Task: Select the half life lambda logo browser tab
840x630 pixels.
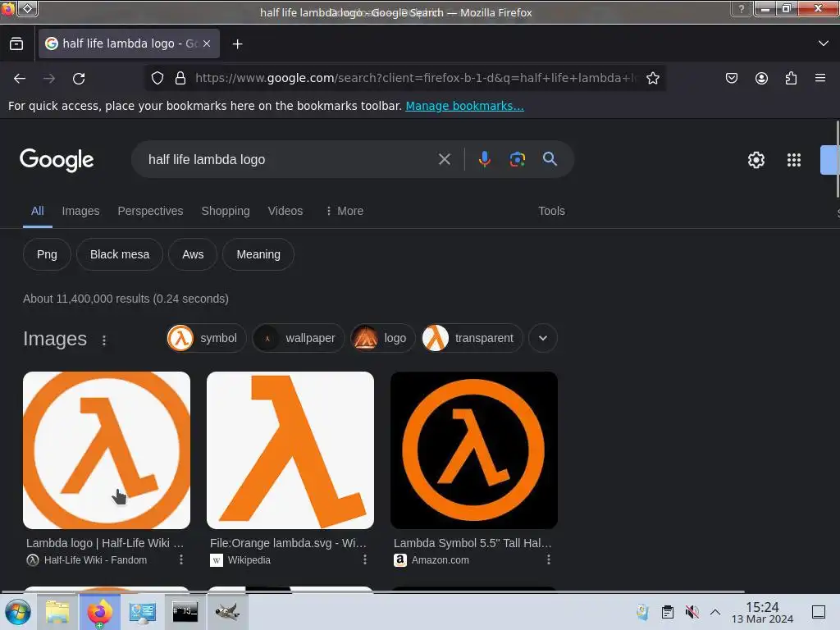Action: point(129,43)
